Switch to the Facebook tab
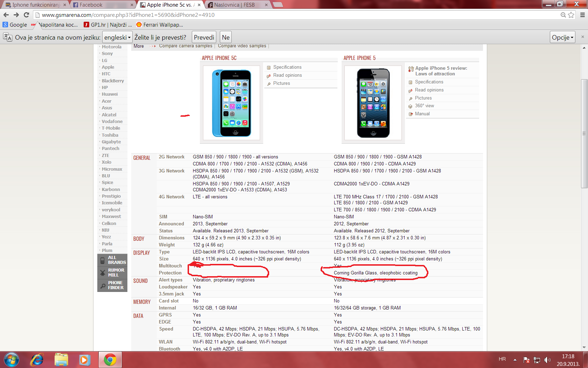 tap(103, 5)
